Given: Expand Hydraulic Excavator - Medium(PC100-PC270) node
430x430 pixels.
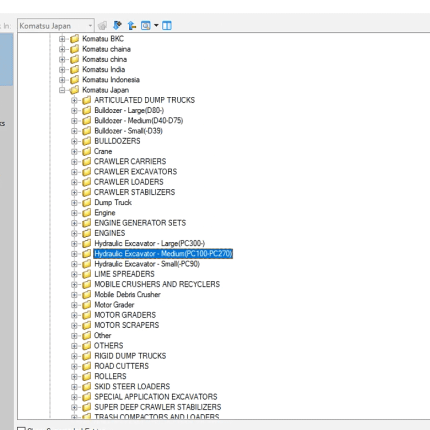Looking at the screenshot, I should tap(74, 254).
